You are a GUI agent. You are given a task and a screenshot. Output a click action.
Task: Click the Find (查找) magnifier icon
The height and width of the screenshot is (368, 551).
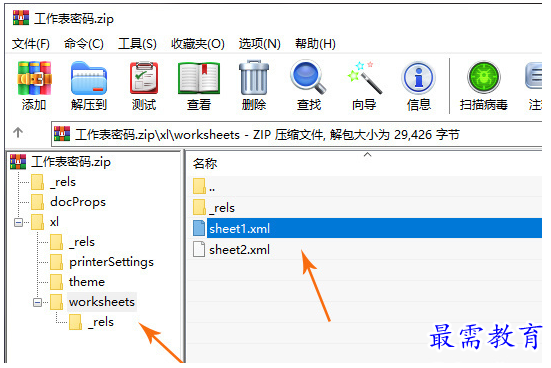(308, 78)
